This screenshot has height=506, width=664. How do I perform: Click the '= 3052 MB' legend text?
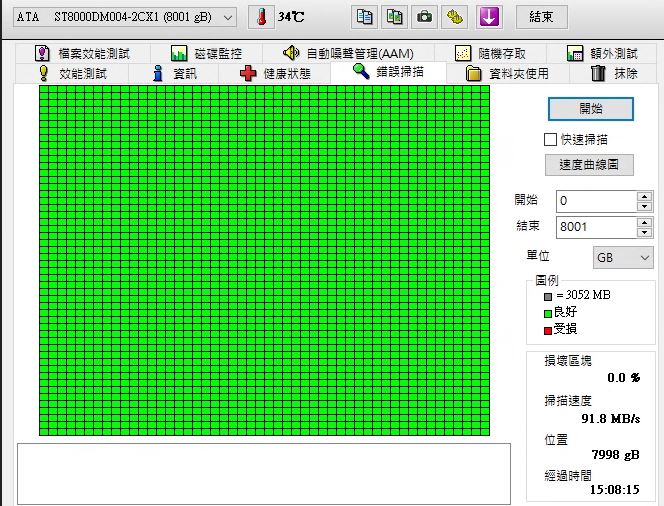click(584, 295)
